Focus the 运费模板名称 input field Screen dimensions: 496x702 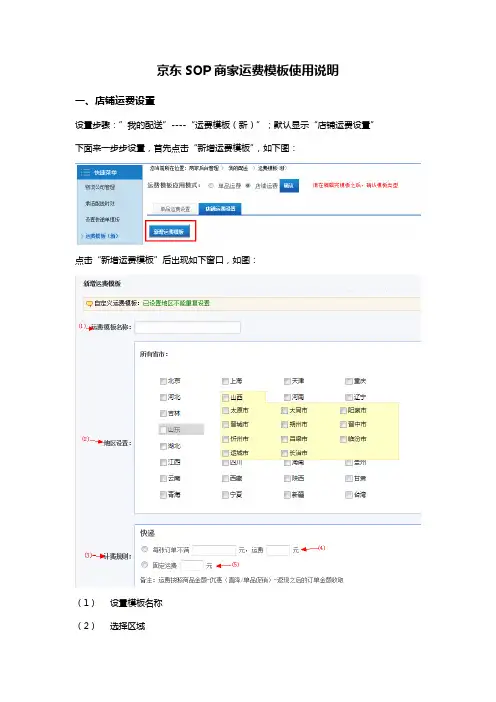[188, 327]
